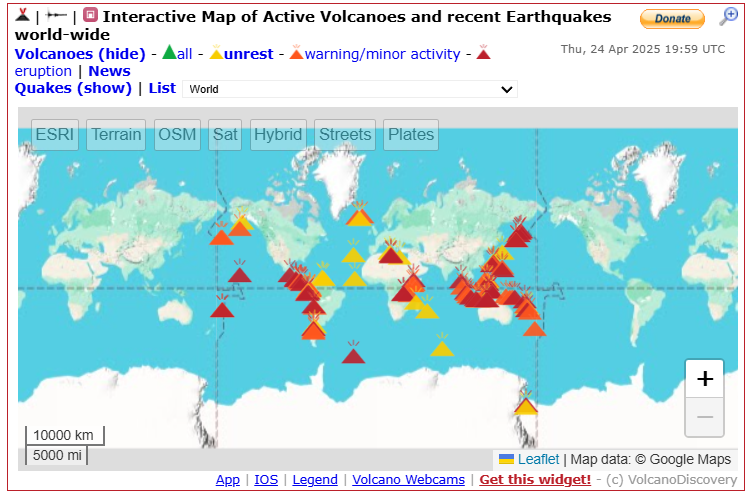Screen dimensions: 746x495
Task: Open the News link
Action: pos(109,71)
